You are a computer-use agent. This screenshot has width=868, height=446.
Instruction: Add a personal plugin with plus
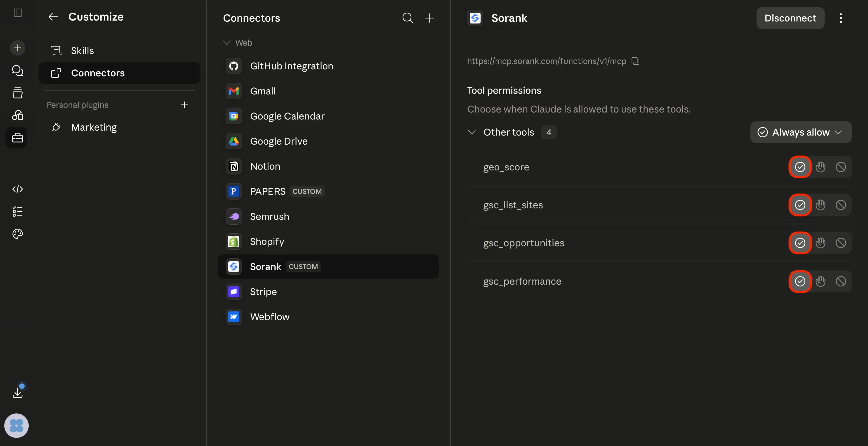pyautogui.click(x=184, y=105)
